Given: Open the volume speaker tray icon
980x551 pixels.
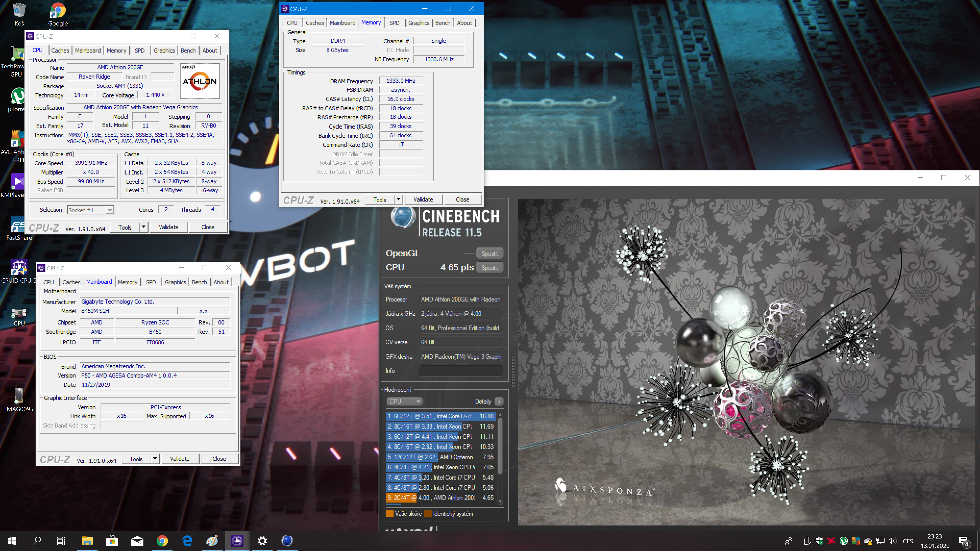Looking at the screenshot, I should pos(892,541).
